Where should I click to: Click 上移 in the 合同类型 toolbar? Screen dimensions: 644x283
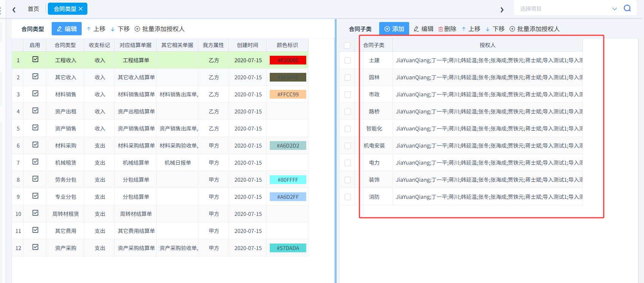click(96, 29)
